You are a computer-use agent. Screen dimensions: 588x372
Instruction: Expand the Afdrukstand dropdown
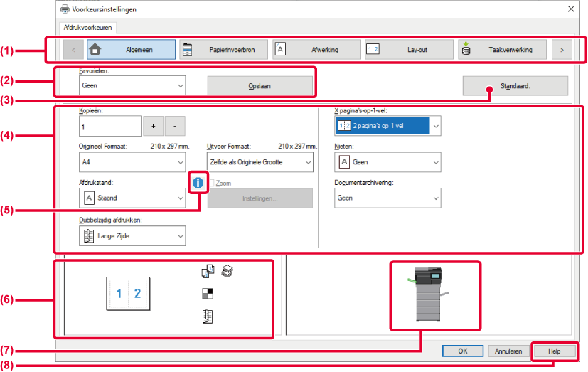[x=132, y=198]
